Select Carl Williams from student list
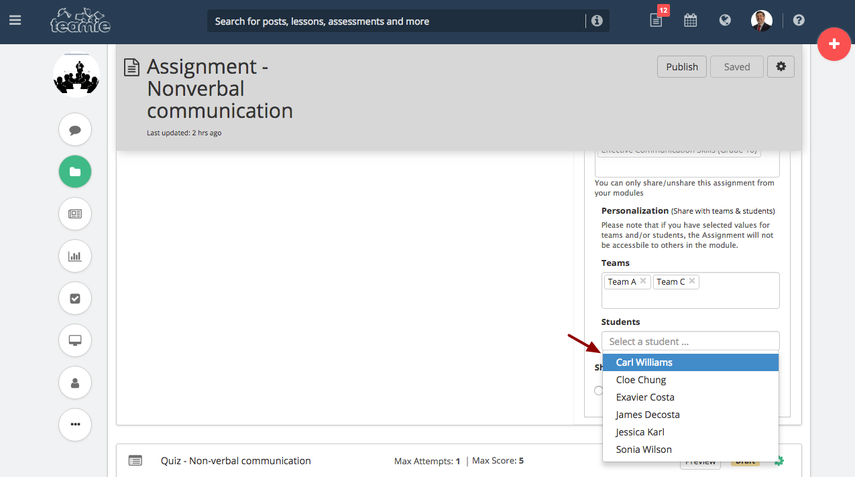This screenshot has width=855, height=477. point(690,363)
